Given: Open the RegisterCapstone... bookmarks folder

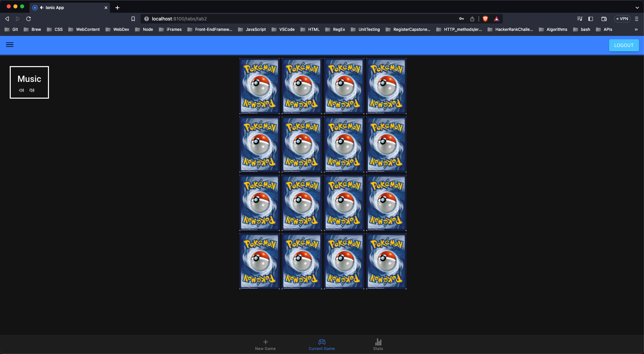Looking at the screenshot, I should coord(408,30).
